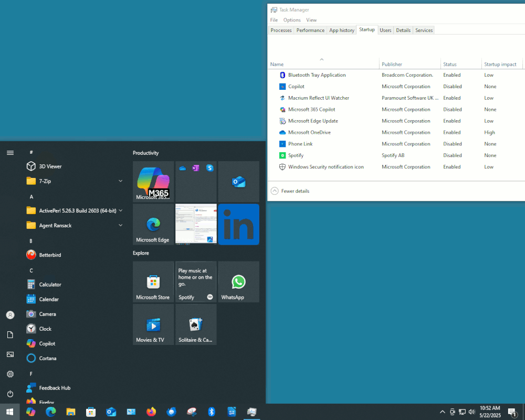Click the Bluetooth icon on the taskbar
525x420 pixels.
211,412
